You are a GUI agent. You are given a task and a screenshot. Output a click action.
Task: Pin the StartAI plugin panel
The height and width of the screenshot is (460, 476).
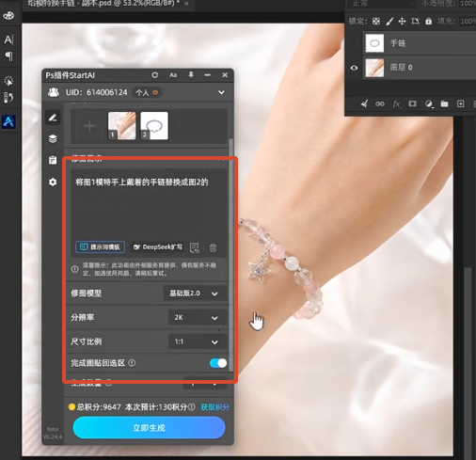(x=191, y=75)
